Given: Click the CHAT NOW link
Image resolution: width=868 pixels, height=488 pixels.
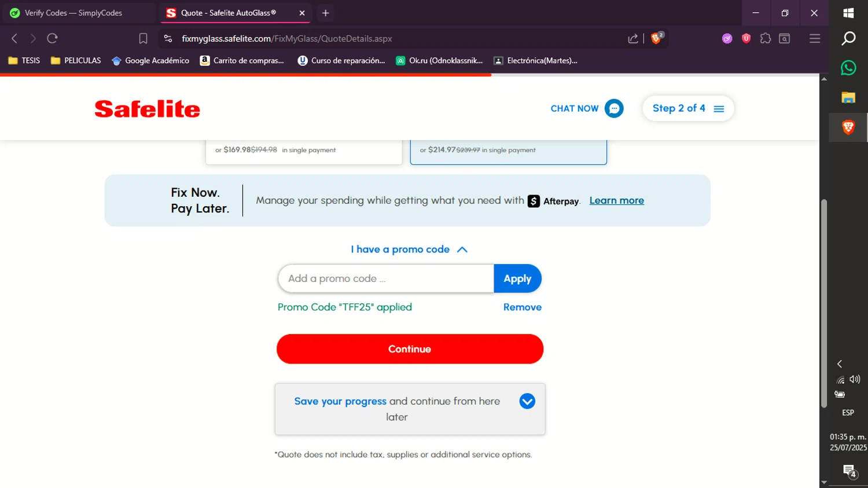Looking at the screenshot, I should (575, 108).
